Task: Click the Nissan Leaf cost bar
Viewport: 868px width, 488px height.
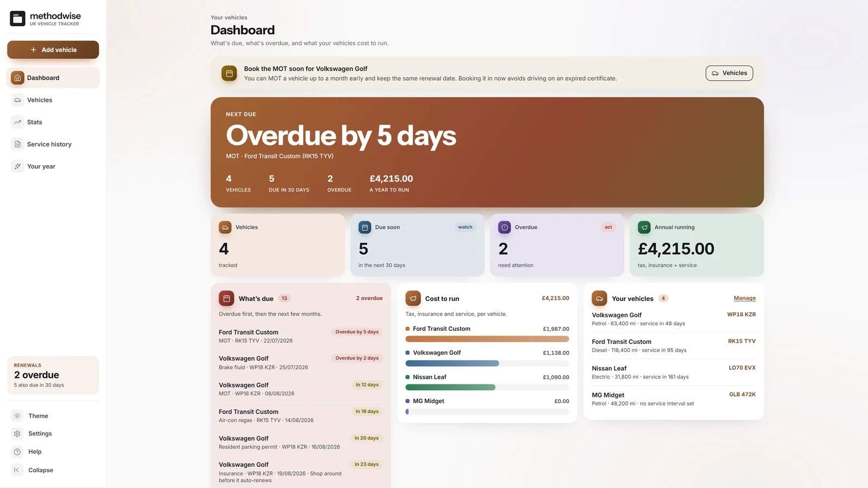Action: [x=487, y=387]
